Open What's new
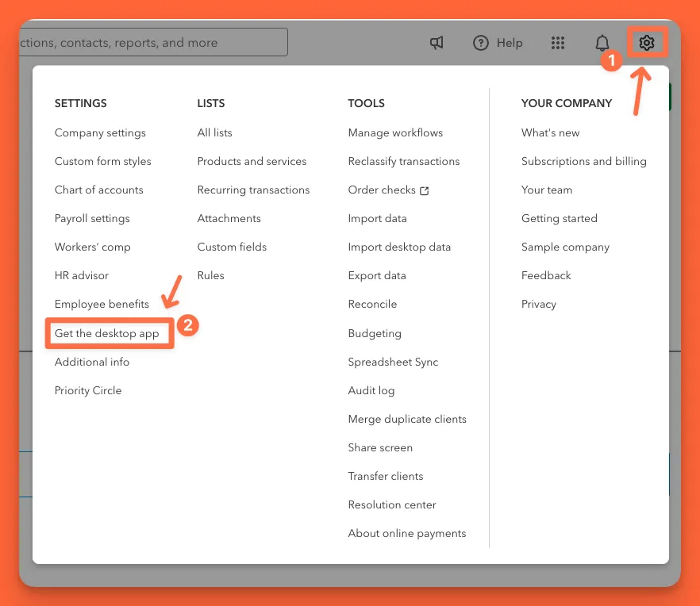Viewport: 700px width, 606px height. pos(550,132)
